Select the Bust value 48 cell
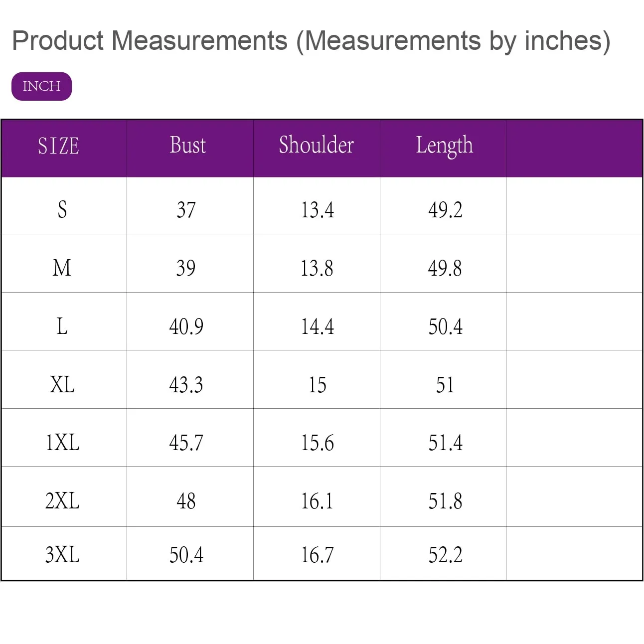The height and width of the screenshot is (644, 644). click(x=186, y=501)
